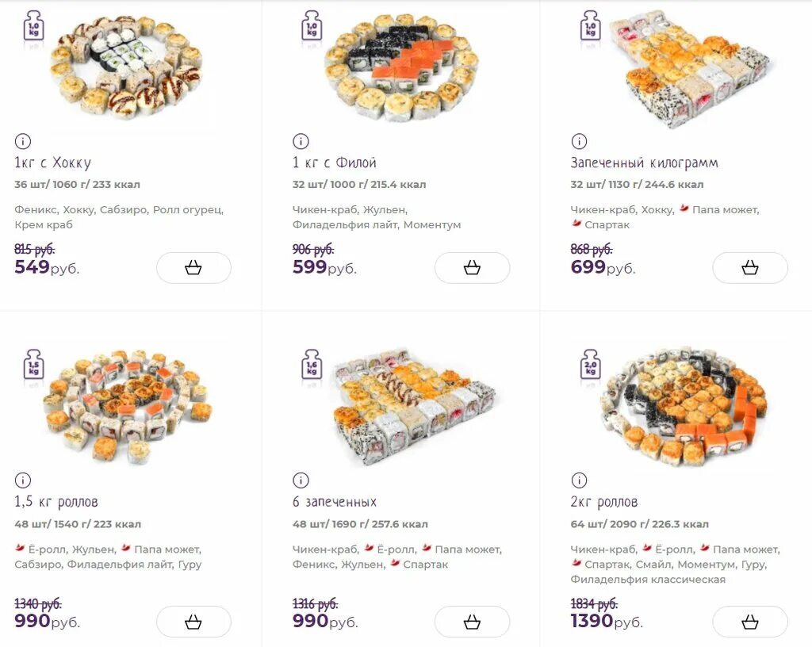
Task: View 1 кг с Филой sushi photo
Action: (401, 66)
